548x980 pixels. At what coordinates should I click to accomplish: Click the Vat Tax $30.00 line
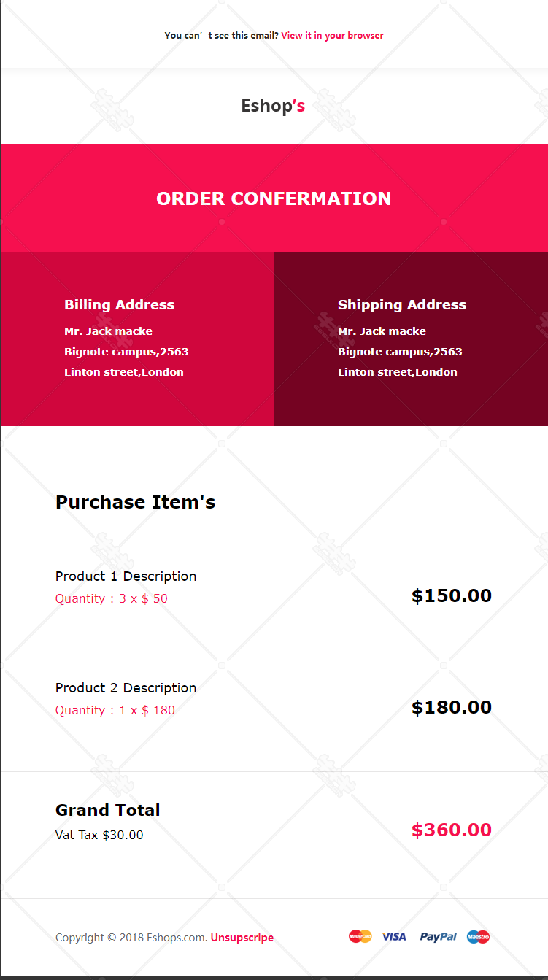click(99, 835)
